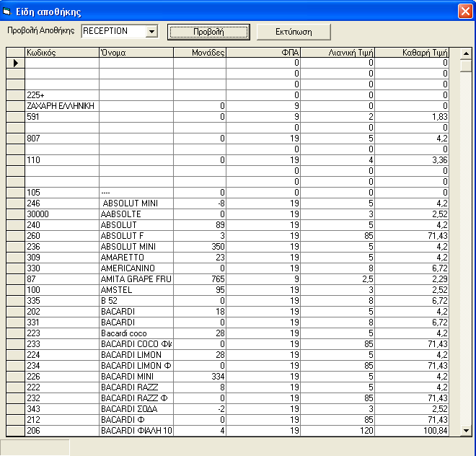This screenshot has width=476, height=456.
Task: Click the units value -8
Action: [x=200, y=203]
